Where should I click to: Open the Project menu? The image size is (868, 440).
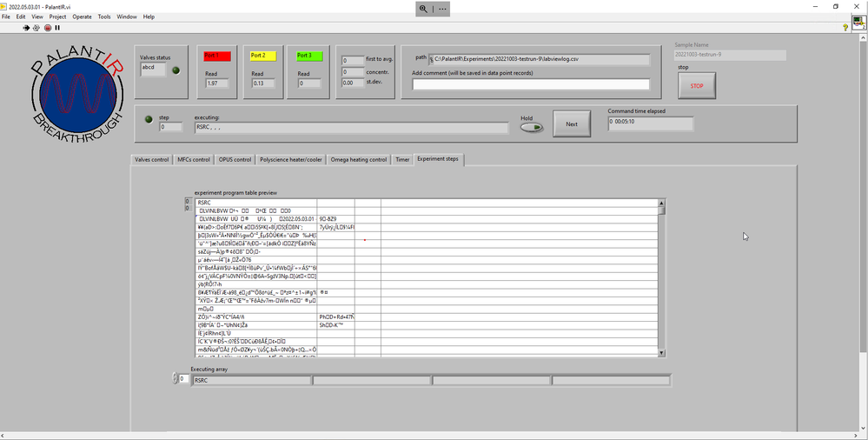click(x=57, y=17)
